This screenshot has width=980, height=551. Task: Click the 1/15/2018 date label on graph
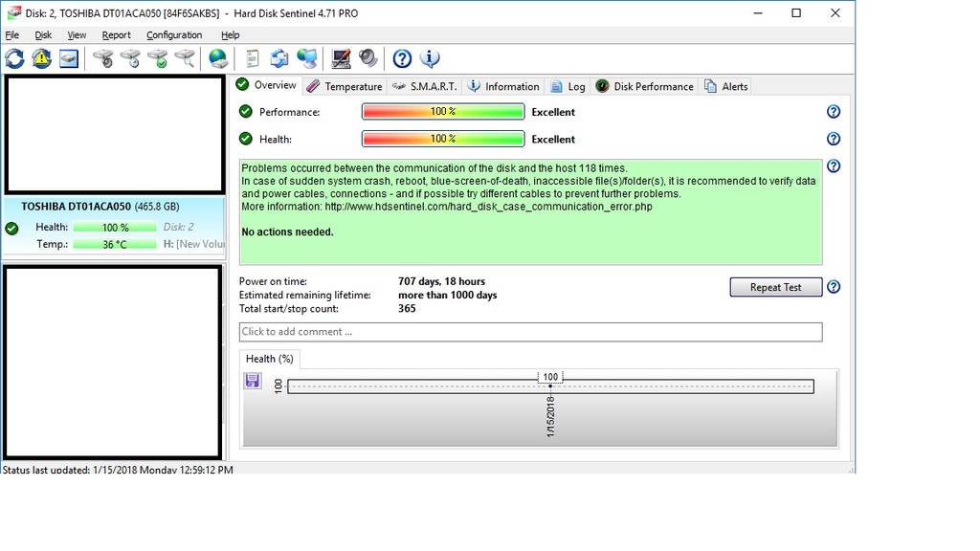550,416
